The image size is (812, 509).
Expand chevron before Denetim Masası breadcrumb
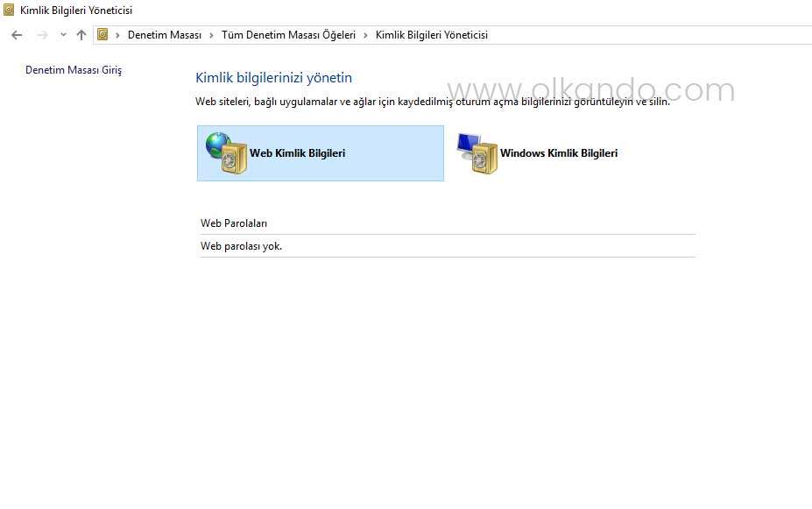[117, 35]
